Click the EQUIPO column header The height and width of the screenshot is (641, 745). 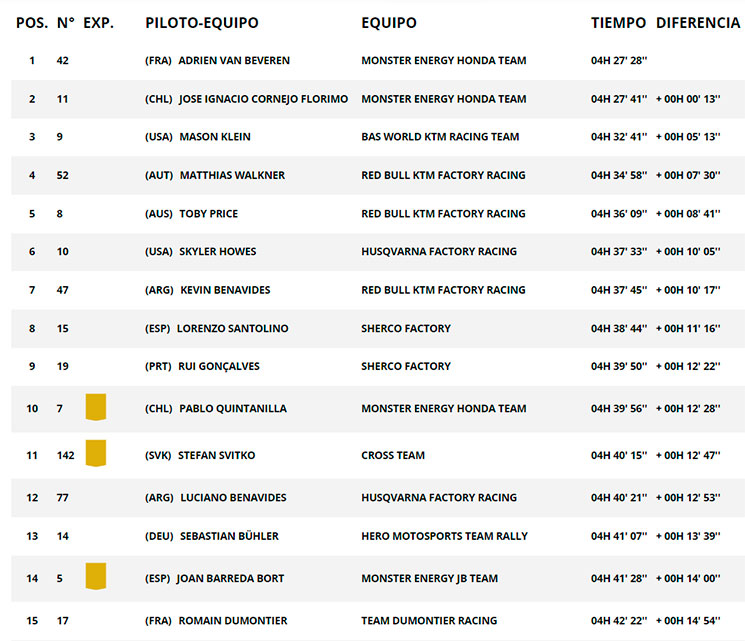coord(389,23)
